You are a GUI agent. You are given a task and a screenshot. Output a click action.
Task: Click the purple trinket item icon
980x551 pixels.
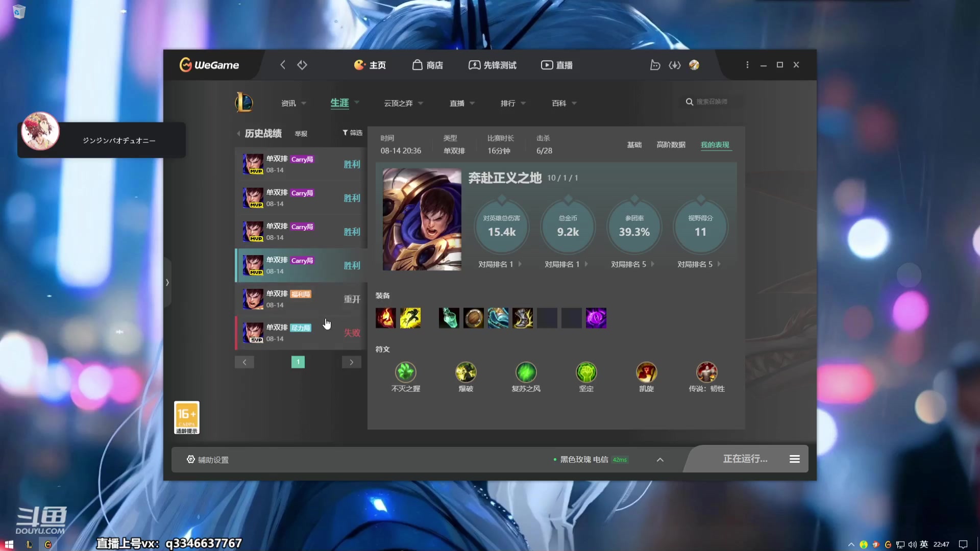tap(596, 318)
